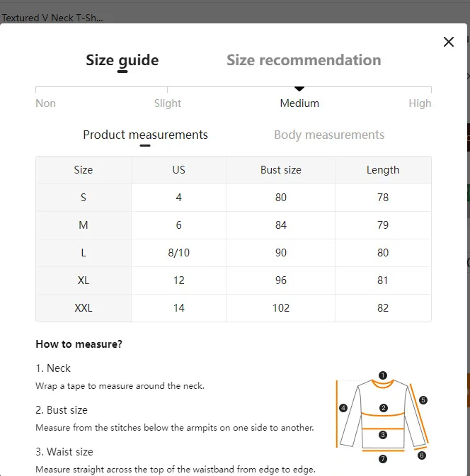
Task: Select Product measurements tab
Action: pos(145,135)
